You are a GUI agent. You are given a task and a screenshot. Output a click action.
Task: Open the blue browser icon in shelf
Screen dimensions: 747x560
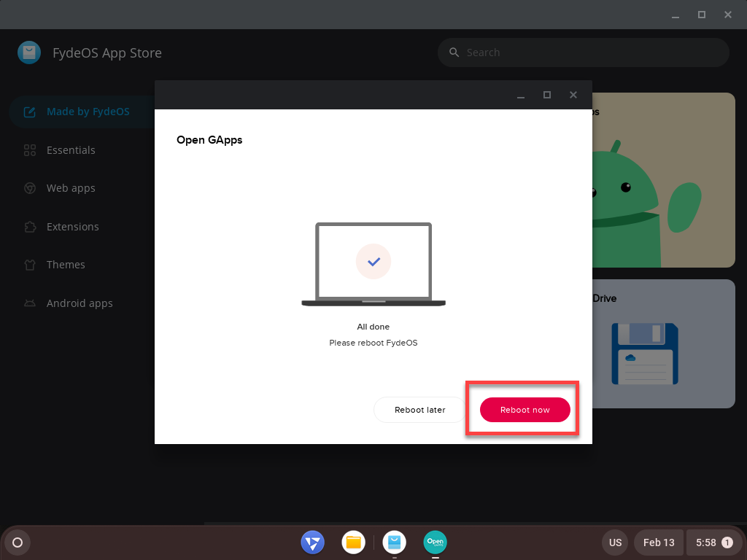[x=312, y=542]
